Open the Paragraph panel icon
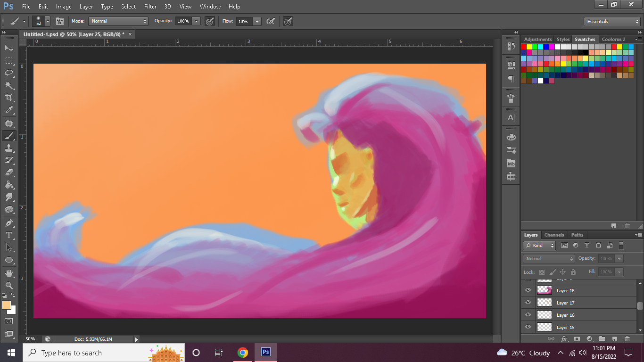 pyautogui.click(x=511, y=79)
